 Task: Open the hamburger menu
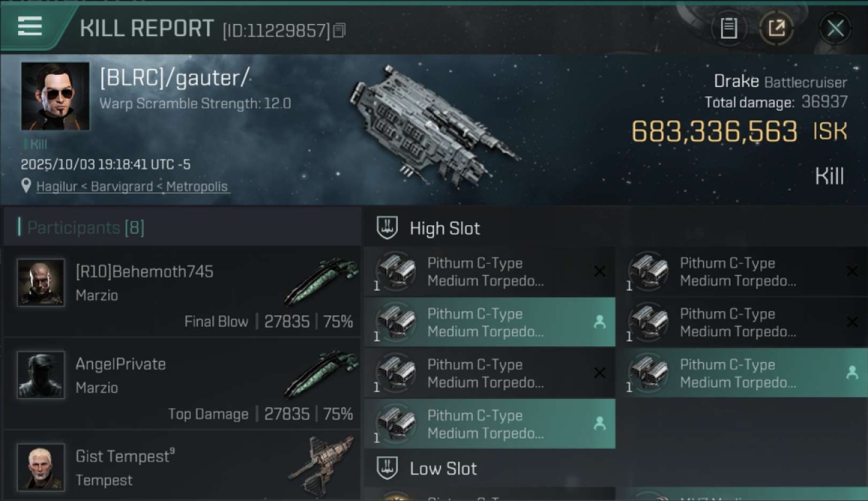pos(30,27)
